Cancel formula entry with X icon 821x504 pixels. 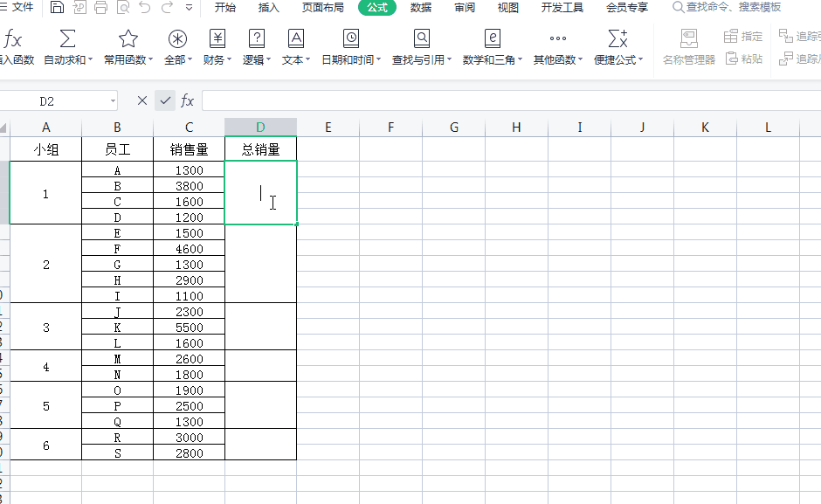click(141, 100)
